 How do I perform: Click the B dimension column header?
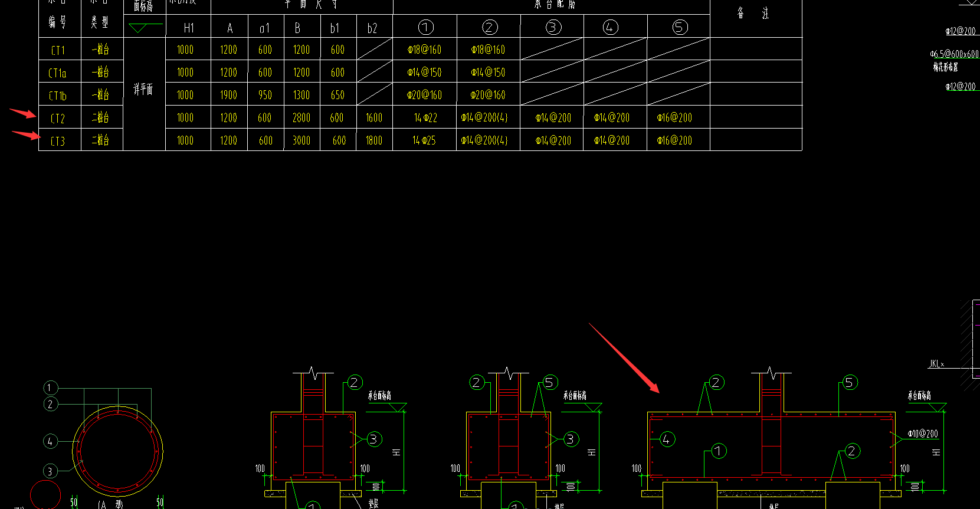point(298,28)
